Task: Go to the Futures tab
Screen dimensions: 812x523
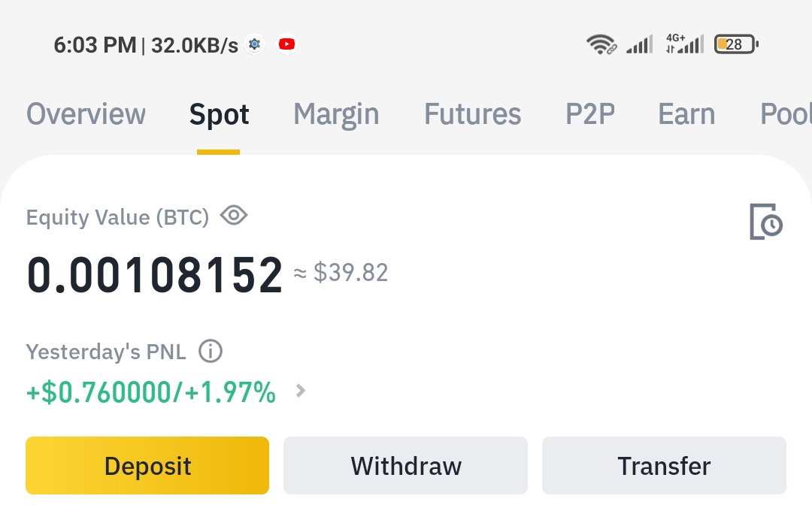Action: point(472,114)
